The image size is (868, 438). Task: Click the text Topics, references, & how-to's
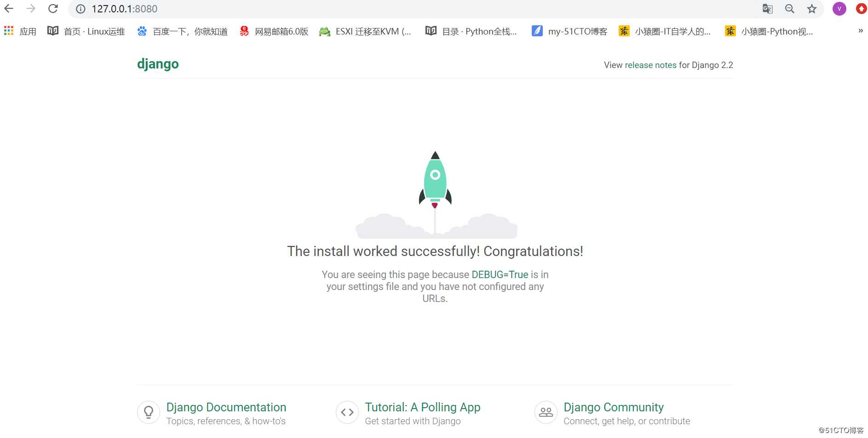click(226, 421)
